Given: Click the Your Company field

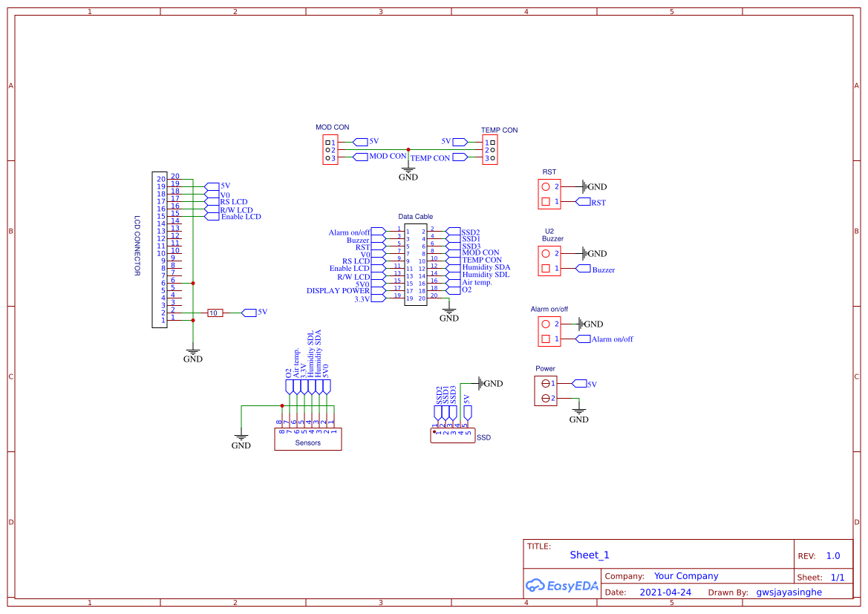Looking at the screenshot, I should click(x=686, y=576).
